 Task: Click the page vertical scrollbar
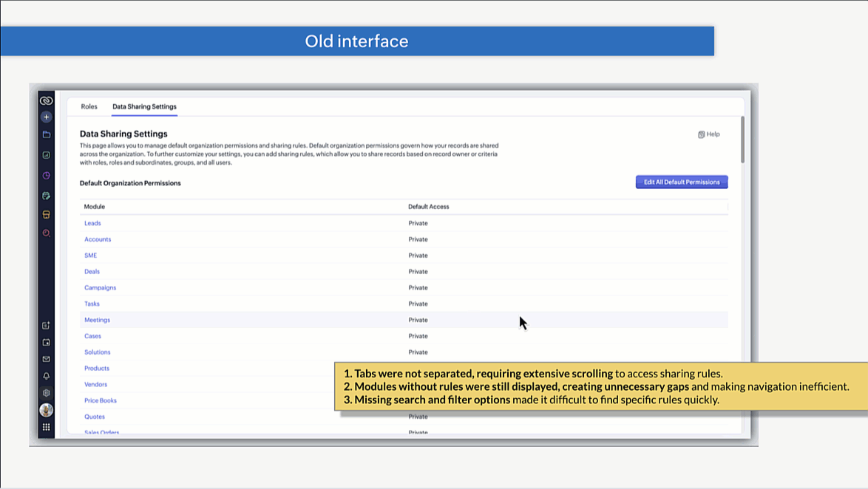742,140
